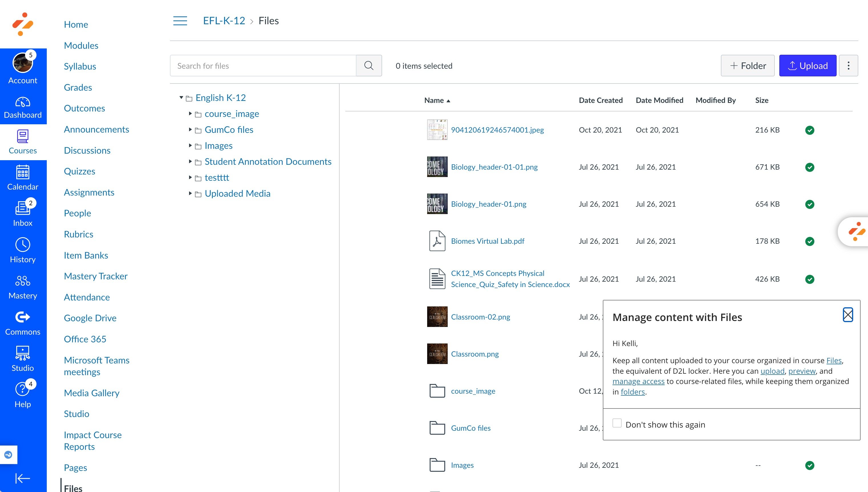Toggle the hamburger course menu icon
This screenshot has height=492, width=868.
(x=180, y=21)
